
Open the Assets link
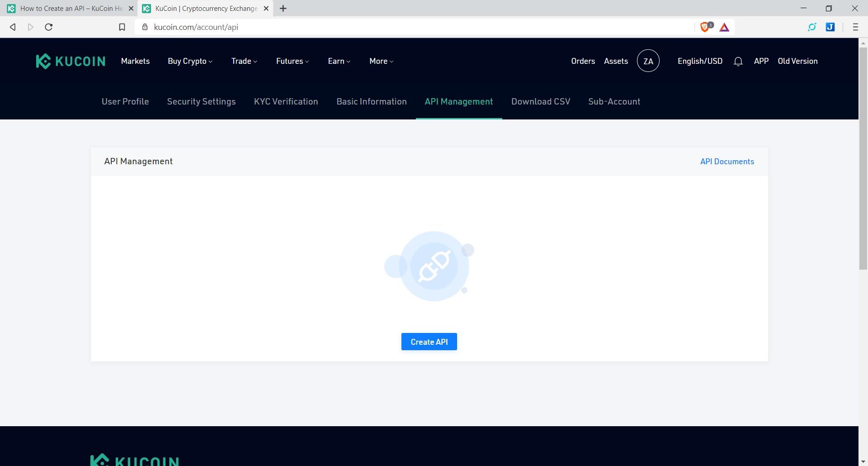click(x=616, y=61)
